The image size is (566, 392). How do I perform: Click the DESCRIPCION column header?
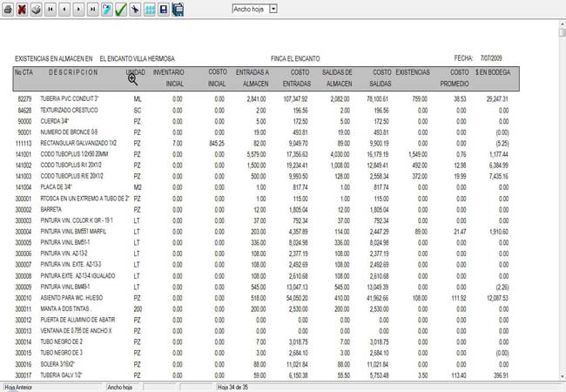[x=73, y=72]
